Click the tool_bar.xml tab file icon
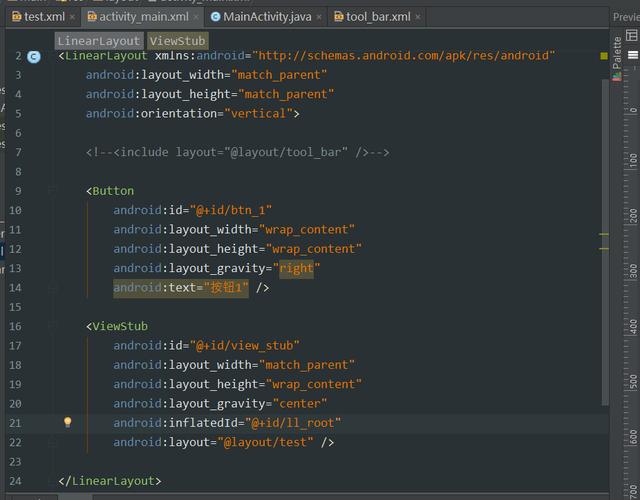 338,17
